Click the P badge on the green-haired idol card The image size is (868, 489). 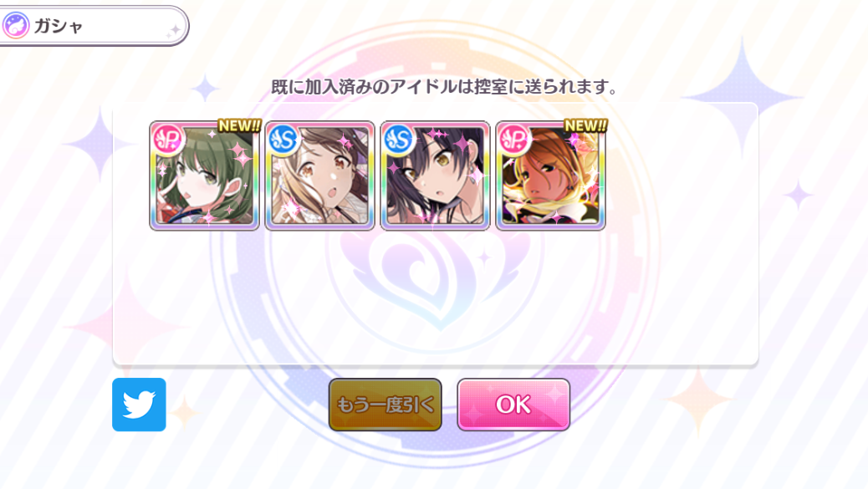[168, 139]
